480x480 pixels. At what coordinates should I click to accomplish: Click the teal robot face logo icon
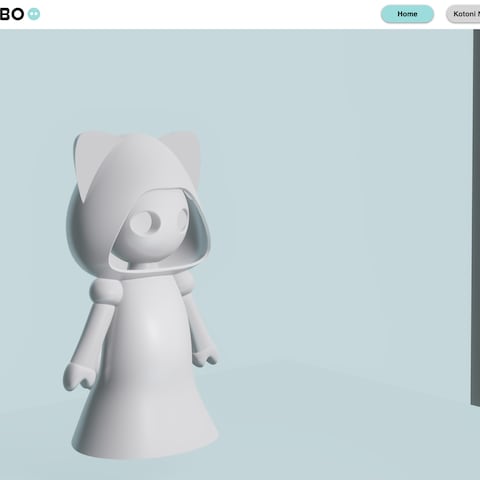(x=34, y=14)
